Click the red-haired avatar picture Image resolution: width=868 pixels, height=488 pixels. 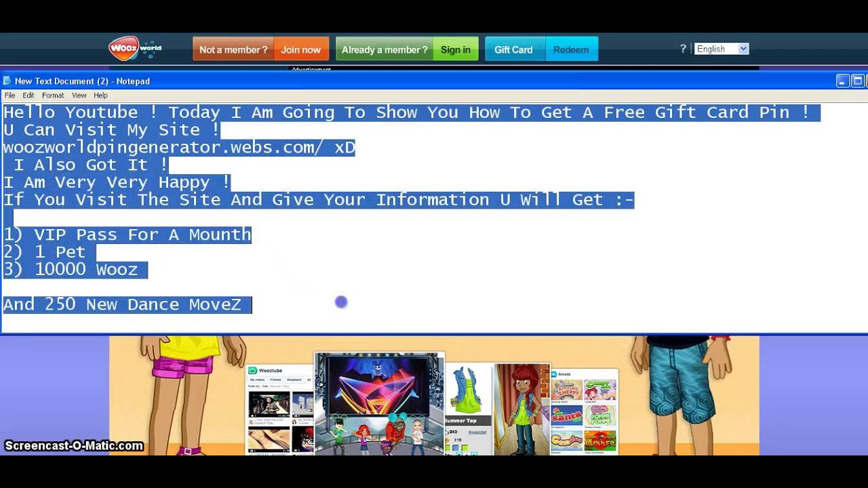521,408
